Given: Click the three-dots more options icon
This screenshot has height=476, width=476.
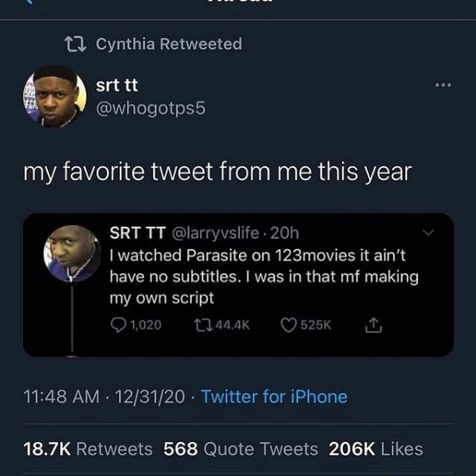Looking at the screenshot, I should coord(443,85).
